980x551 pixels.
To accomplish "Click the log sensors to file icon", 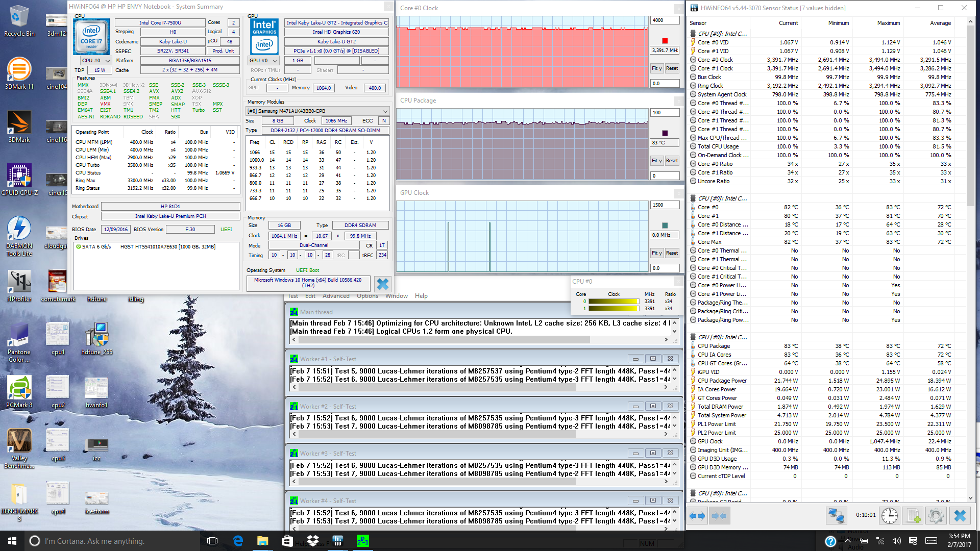I will coord(913,516).
